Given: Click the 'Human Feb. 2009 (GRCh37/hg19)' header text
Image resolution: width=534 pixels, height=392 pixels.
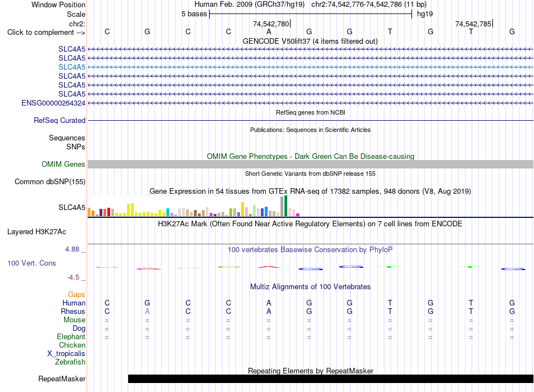Looking at the screenshot, I should pyautogui.click(x=249, y=4).
